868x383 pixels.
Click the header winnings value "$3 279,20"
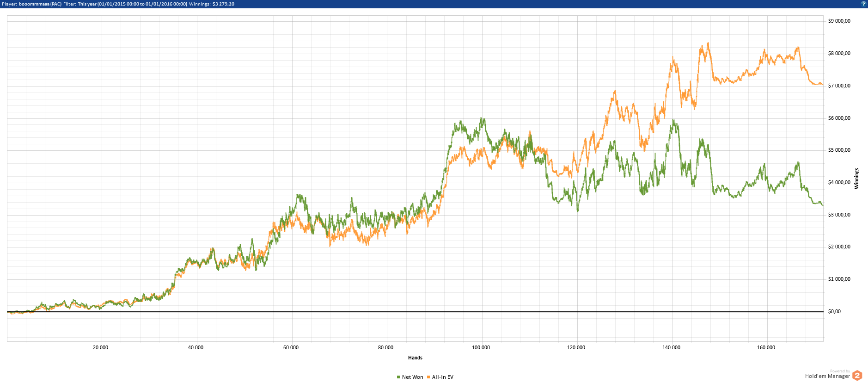(x=223, y=4)
